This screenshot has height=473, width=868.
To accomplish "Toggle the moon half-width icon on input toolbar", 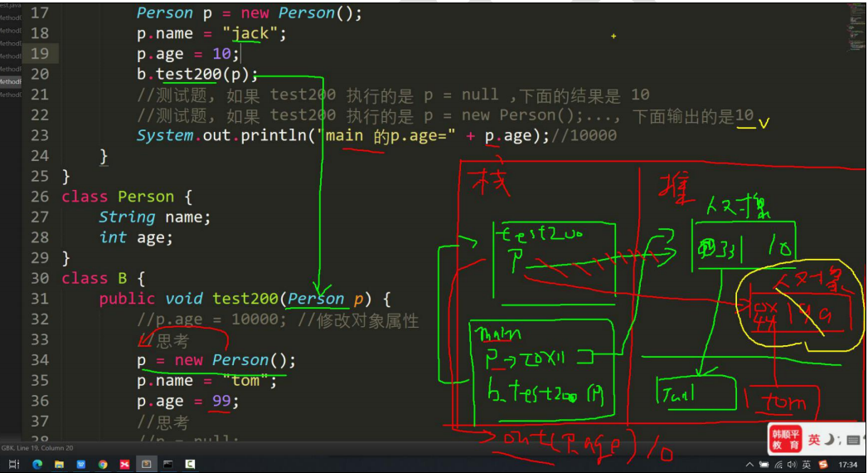I will 829,440.
